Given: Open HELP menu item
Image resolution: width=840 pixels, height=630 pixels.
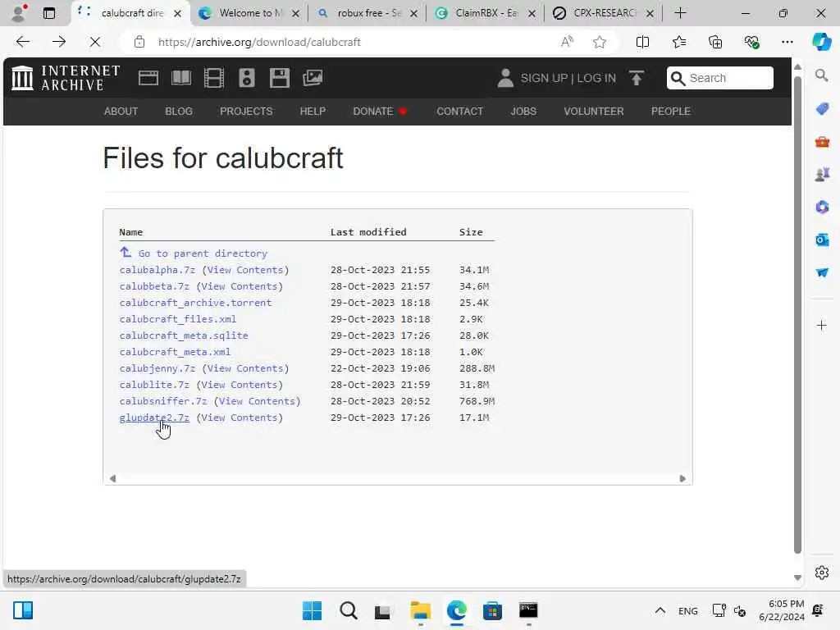Looking at the screenshot, I should [x=313, y=112].
